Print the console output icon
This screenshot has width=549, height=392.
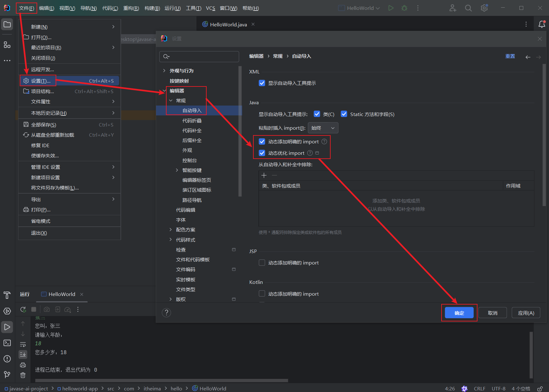(x=23, y=365)
